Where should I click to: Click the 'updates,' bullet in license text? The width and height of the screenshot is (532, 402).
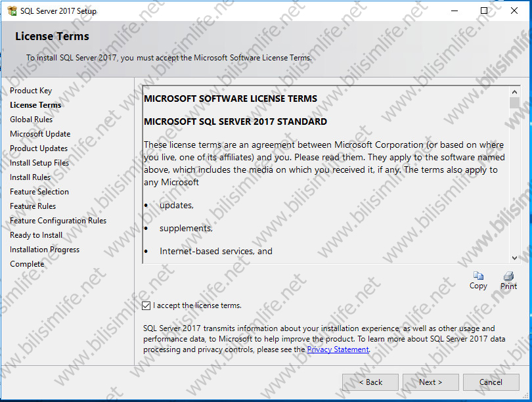click(177, 206)
